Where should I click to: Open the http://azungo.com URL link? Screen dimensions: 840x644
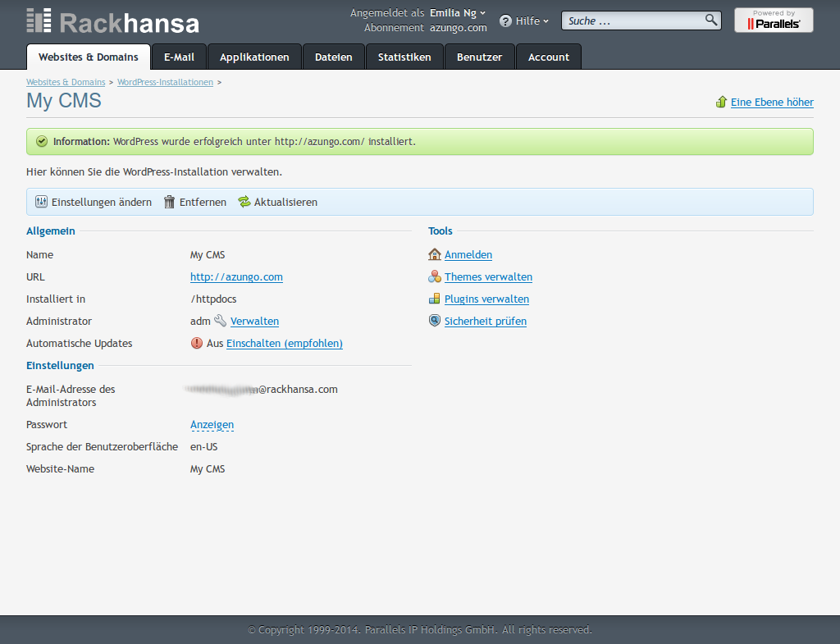(236, 277)
